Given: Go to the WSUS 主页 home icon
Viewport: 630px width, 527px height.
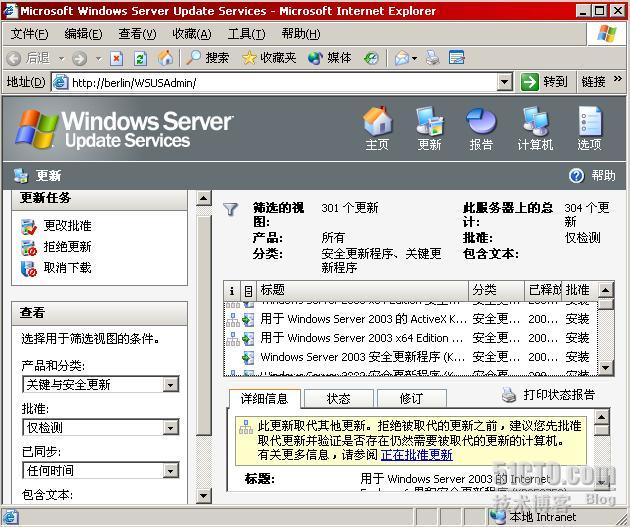Looking at the screenshot, I should tap(377, 121).
